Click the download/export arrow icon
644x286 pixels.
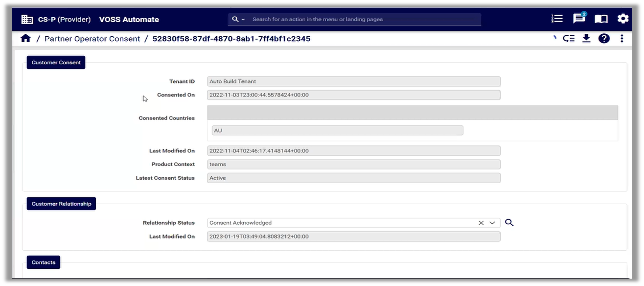tap(586, 38)
